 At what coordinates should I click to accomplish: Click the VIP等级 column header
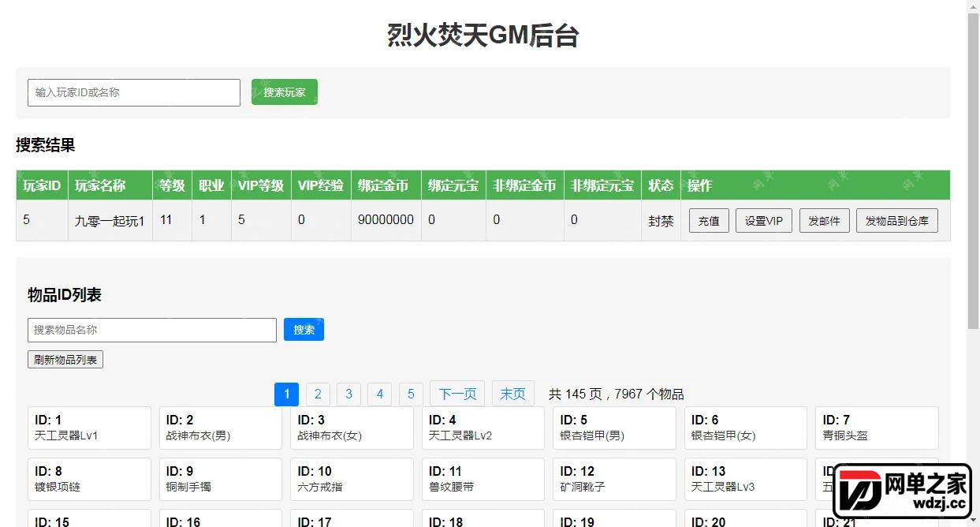[261, 185]
